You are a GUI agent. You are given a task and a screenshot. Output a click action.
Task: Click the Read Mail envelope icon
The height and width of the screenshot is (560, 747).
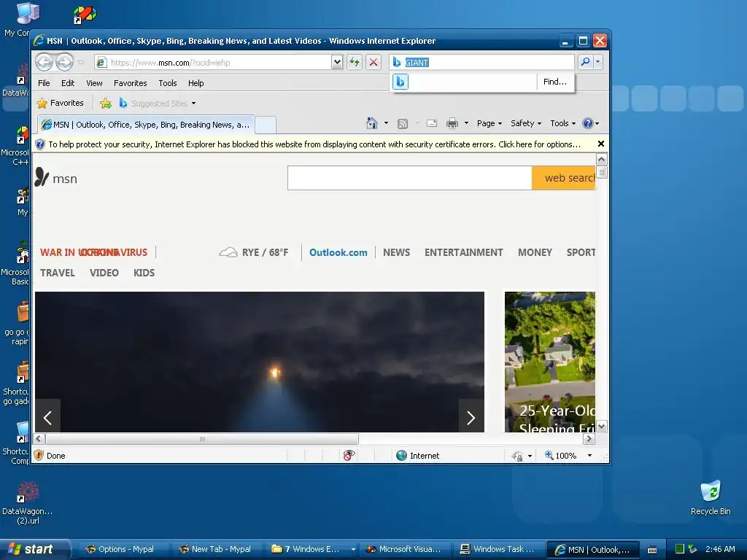point(432,123)
